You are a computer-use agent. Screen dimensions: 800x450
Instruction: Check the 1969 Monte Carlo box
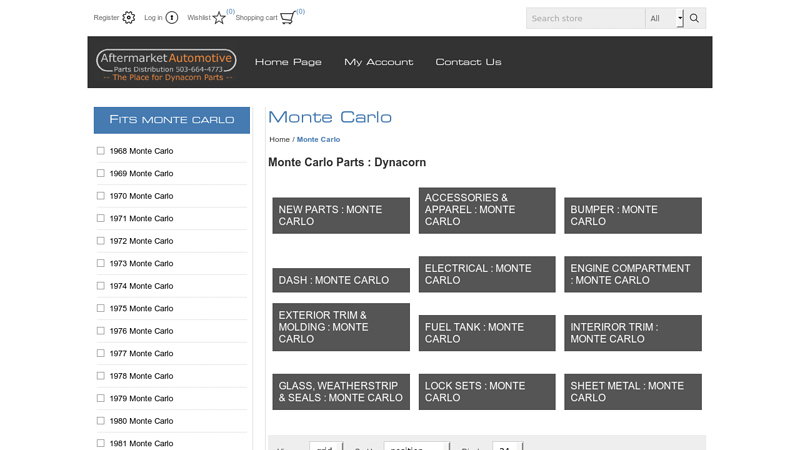coord(101,173)
